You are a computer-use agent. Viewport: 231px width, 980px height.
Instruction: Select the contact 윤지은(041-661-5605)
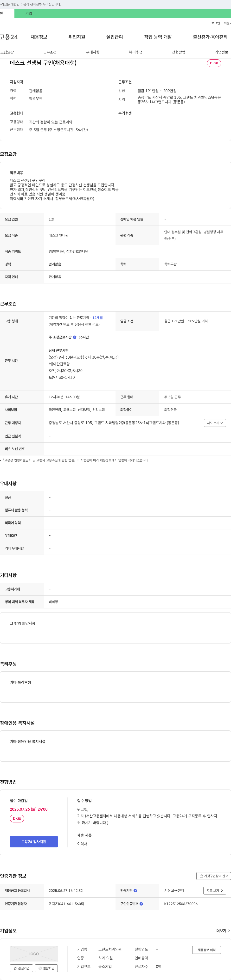pyautogui.click(x=66, y=904)
